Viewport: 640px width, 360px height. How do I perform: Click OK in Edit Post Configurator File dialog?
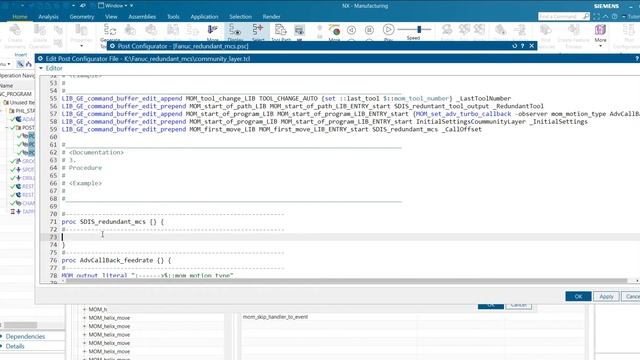tap(578, 296)
